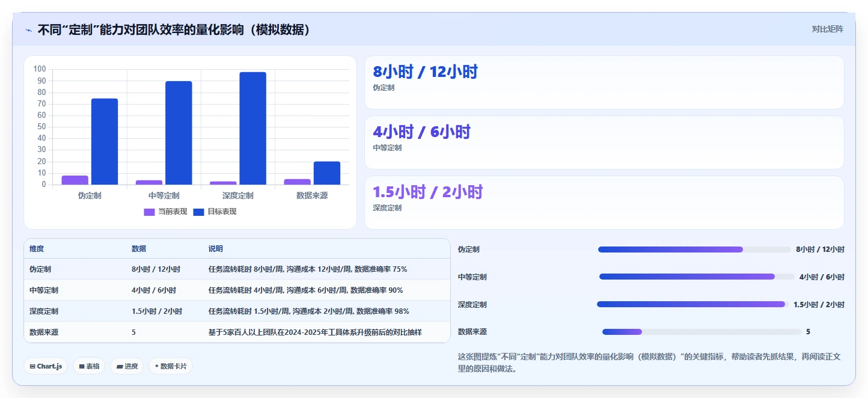Click the 深度定制 progress bar
The height and width of the screenshot is (398, 868).
click(693, 304)
